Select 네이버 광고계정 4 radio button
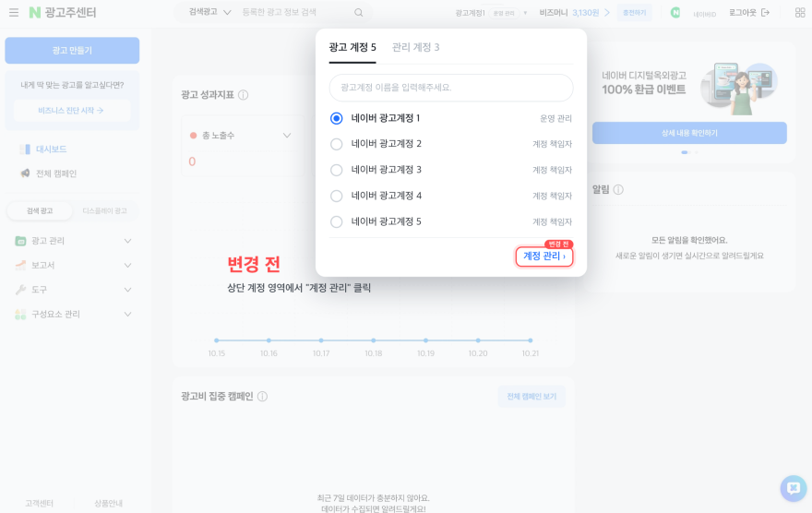This screenshot has width=812, height=513. [x=337, y=196]
